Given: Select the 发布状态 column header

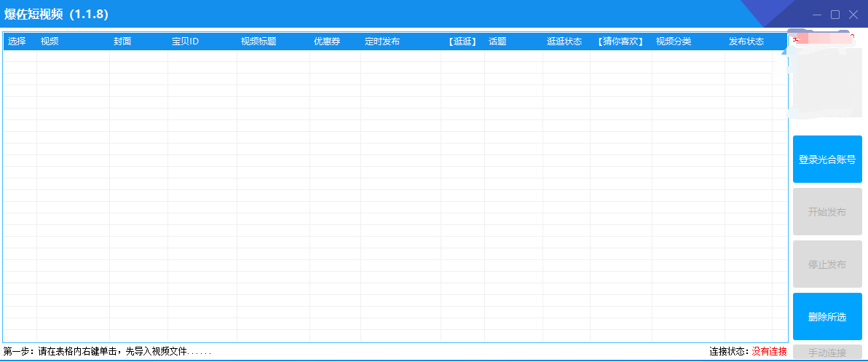Looking at the screenshot, I should pyautogui.click(x=746, y=42).
